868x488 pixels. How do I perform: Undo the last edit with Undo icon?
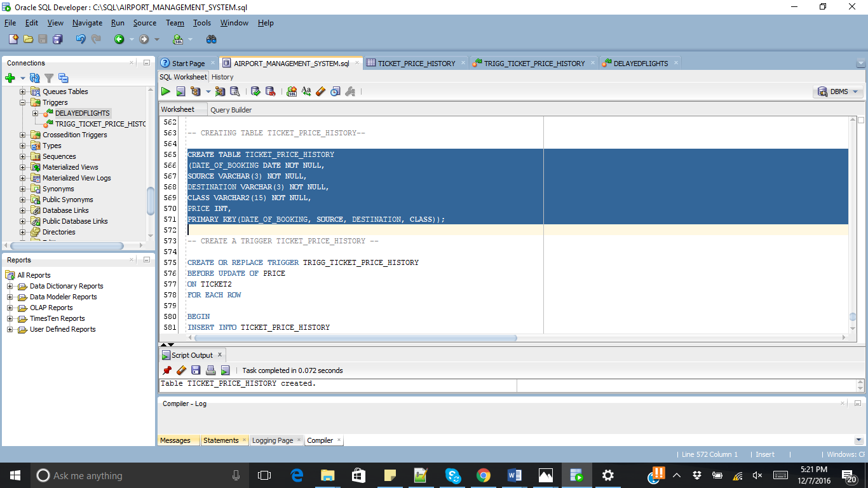coord(80,39)
